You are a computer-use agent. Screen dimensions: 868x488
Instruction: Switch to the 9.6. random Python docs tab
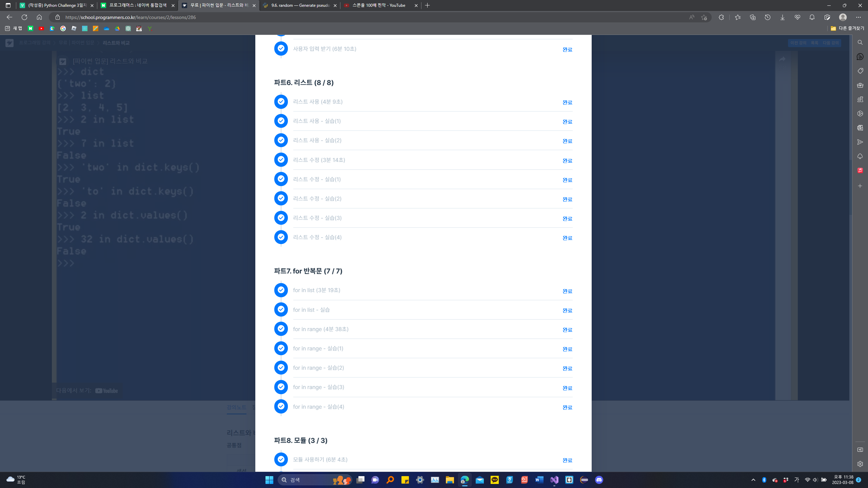[x=300, y=5]
